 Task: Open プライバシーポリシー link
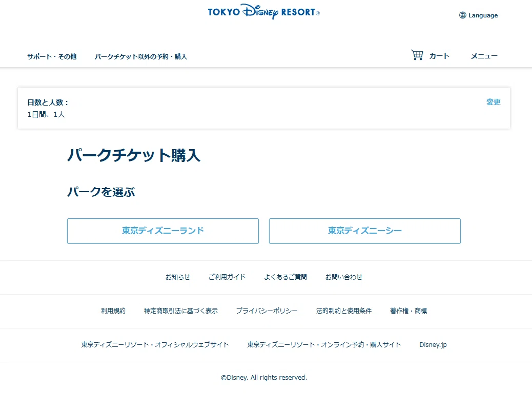(x=267, y=311)
